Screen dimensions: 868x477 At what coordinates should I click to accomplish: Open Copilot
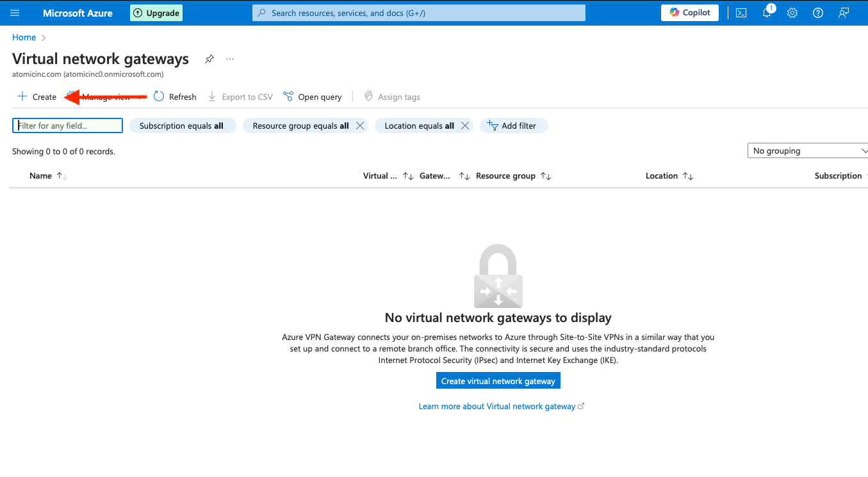[690, 13]
